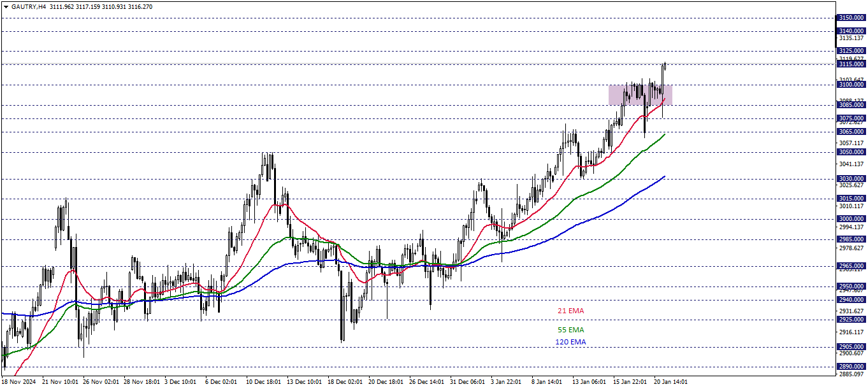Select the 3015.000 price level label
The image size is (868, 389).
(x=851, y=199)
